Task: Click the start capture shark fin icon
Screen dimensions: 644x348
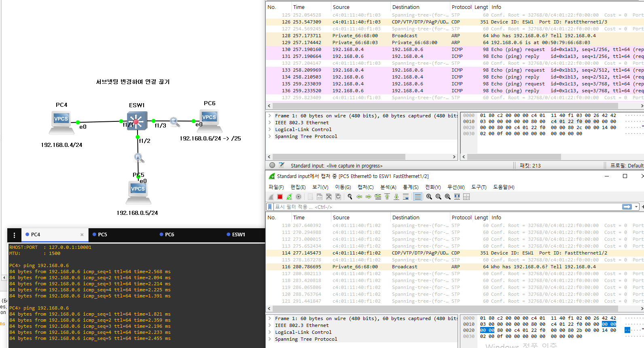Action: pyautogui.click(x=271, y=197)
